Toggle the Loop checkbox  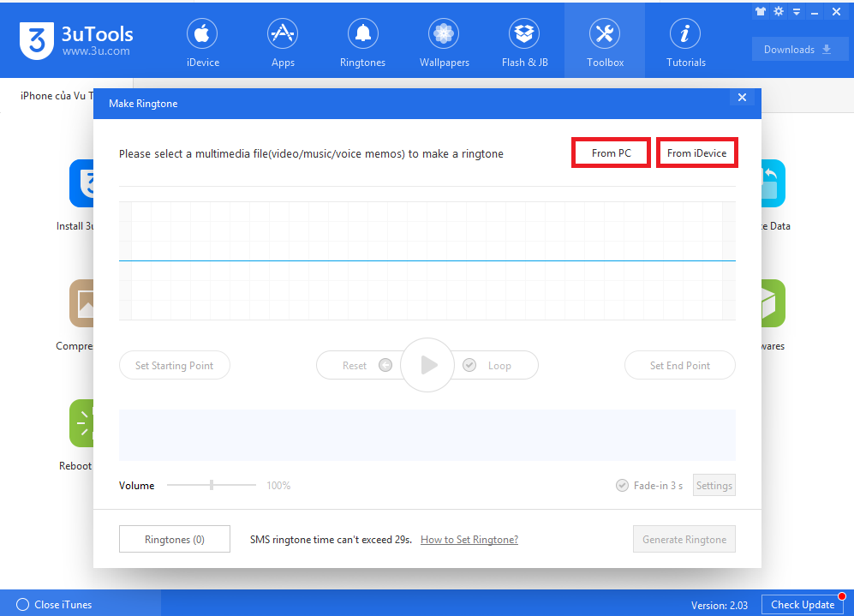tap(469, 365)
